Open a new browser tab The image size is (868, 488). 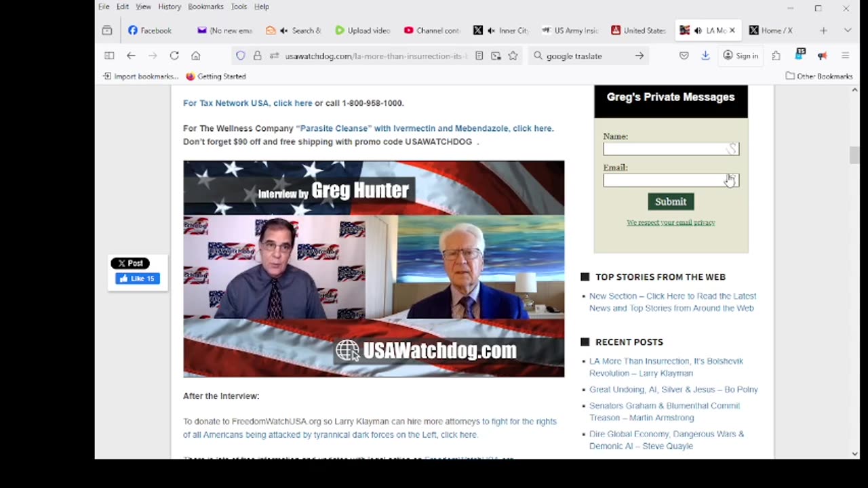[x=823, y=30]
